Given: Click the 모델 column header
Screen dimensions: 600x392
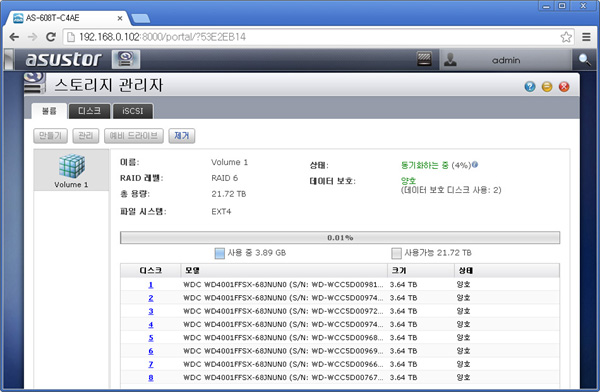Looking at the screenshot, I should [284, 270].
